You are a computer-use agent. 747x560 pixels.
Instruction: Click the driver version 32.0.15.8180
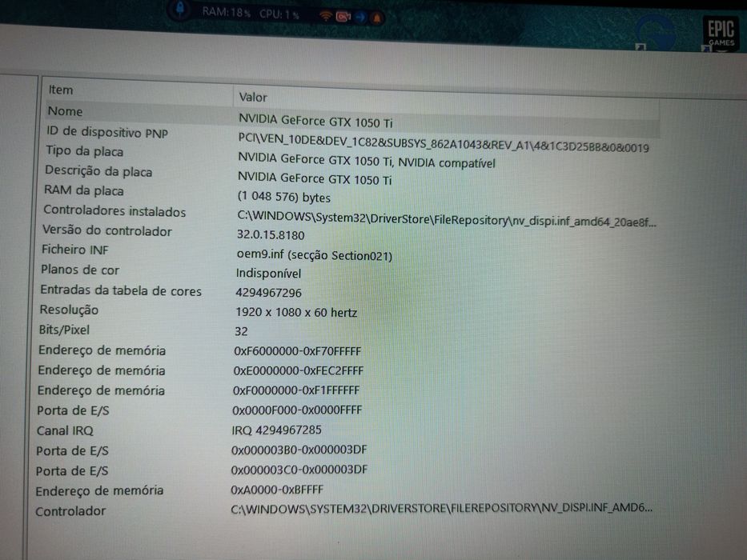(x=271, y=234)
